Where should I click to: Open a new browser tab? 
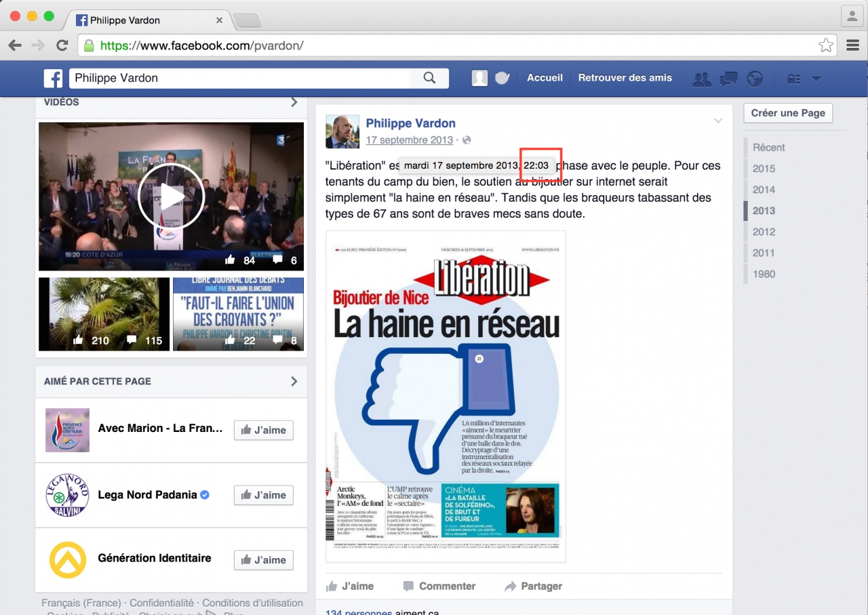tap(247, 21)
